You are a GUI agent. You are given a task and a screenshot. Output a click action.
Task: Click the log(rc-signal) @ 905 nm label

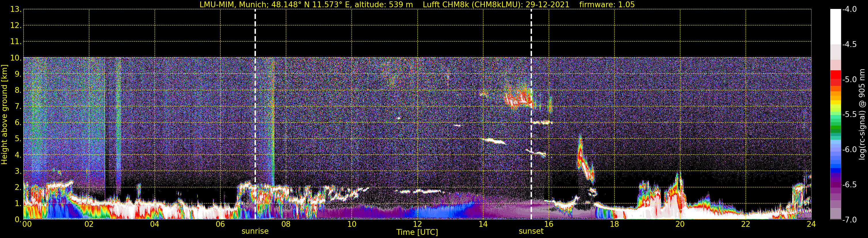point(862,115)
